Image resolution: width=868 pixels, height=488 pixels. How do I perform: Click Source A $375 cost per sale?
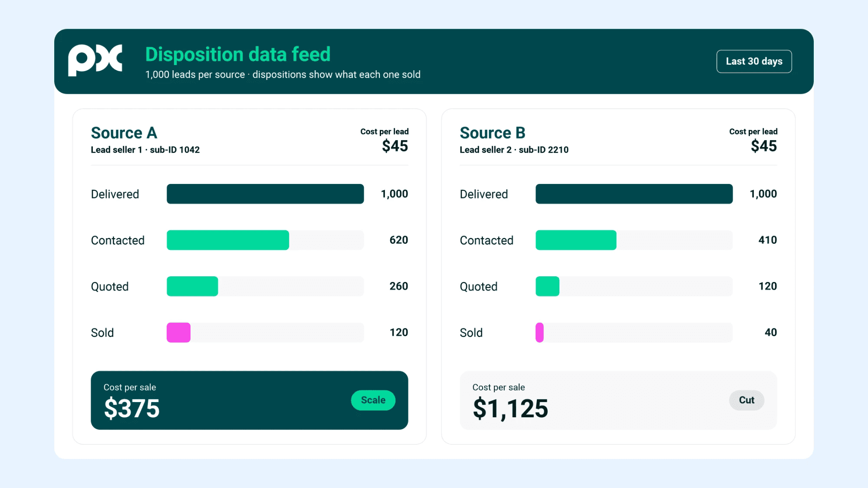[132, 409]
